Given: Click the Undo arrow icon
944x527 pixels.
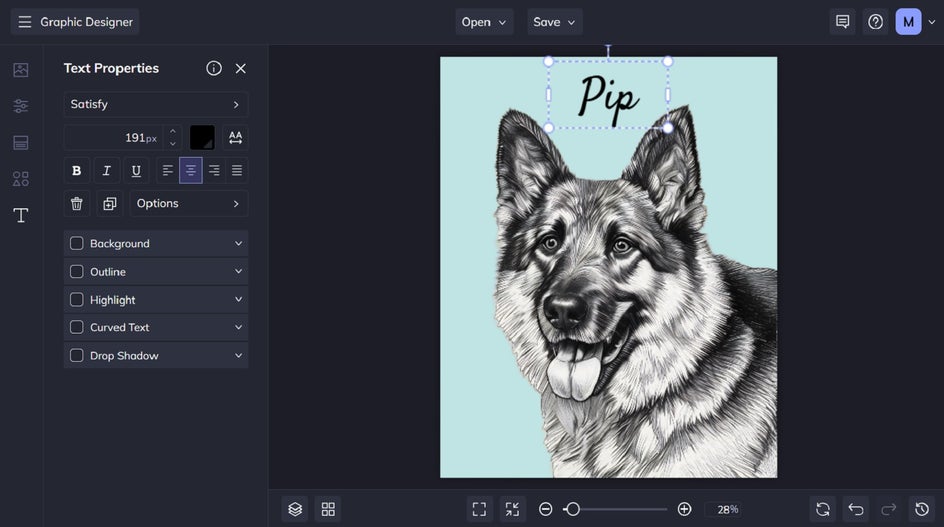Looking at the screenshot, I should point(855,509).
